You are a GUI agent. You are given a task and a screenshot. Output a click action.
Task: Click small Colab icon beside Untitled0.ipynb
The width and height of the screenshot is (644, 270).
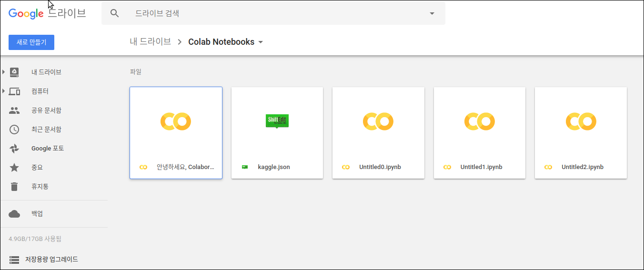tap(346, 167)
